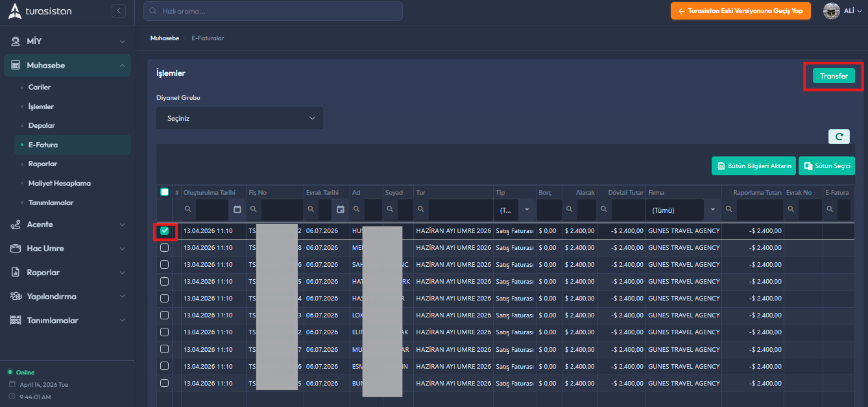Open calendar picker for Evrak Tarihi filter
Screen dimensions: 868x407
(341, 210)
